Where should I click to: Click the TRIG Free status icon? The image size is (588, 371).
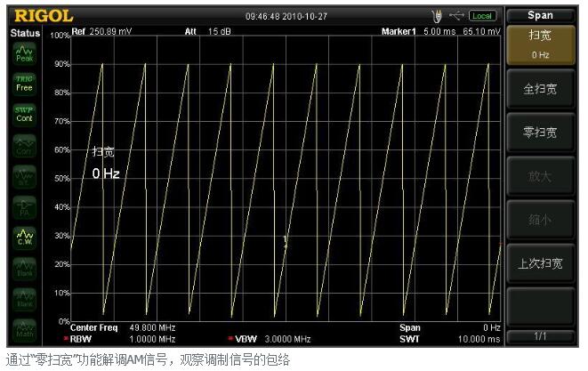pyautogui.click(x=24, y=84)
